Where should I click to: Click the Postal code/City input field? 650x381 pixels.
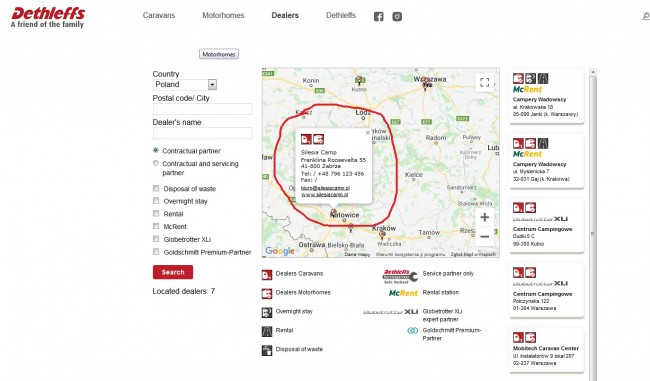coord(203,109)
